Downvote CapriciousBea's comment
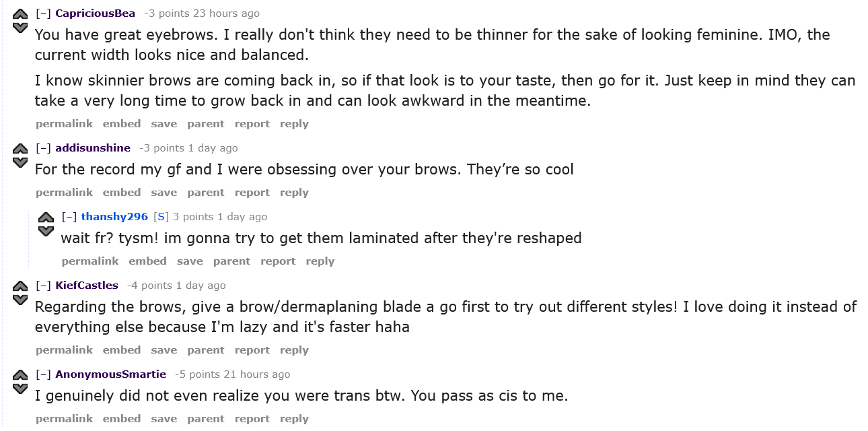The height and width of the screenshot is (431, 868). click(x=20, y=28)
